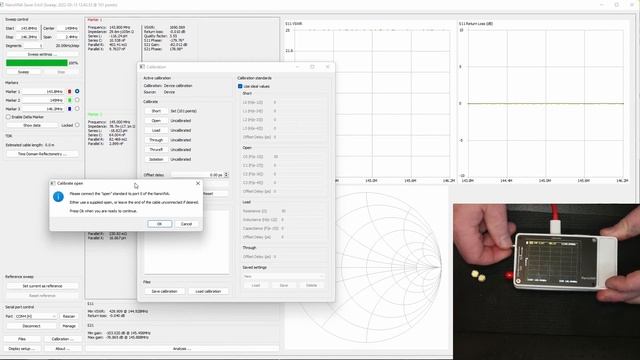
Task: Click Set current as reference
Action: [42, 286]
